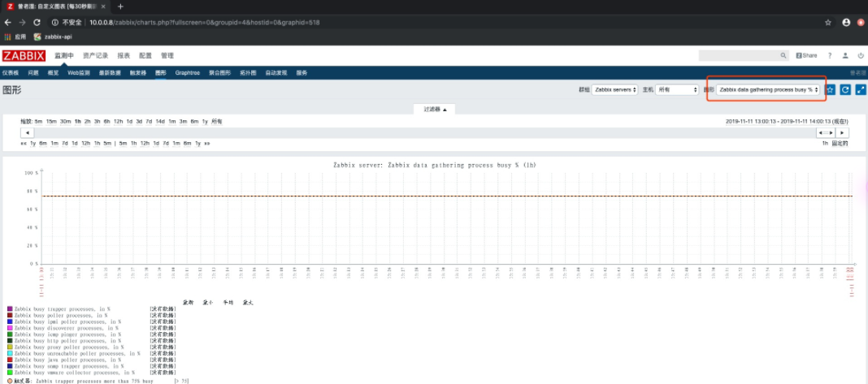Click the date range 2019-11-11 13:00:13 text

pyautogui.click(x=750, y=121)
